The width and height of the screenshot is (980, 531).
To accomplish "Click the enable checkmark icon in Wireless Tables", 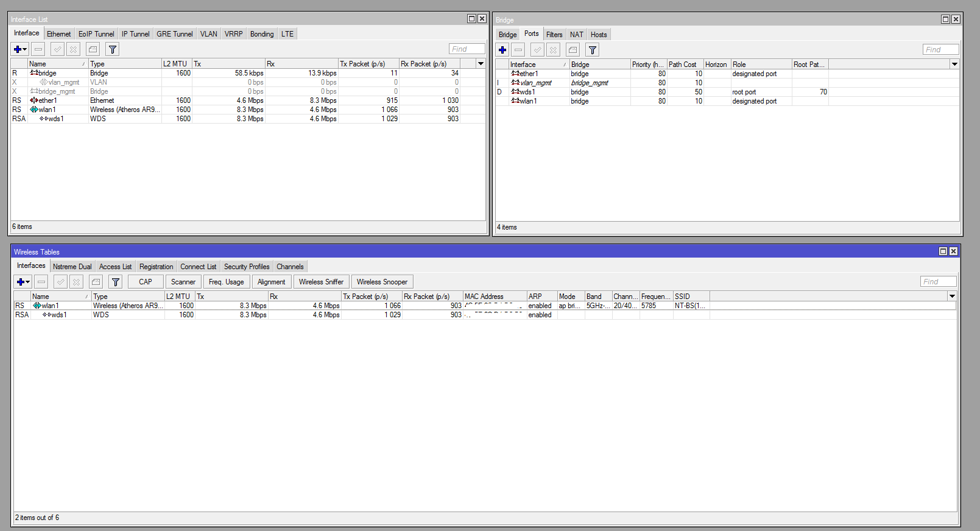I will [60, 282].
